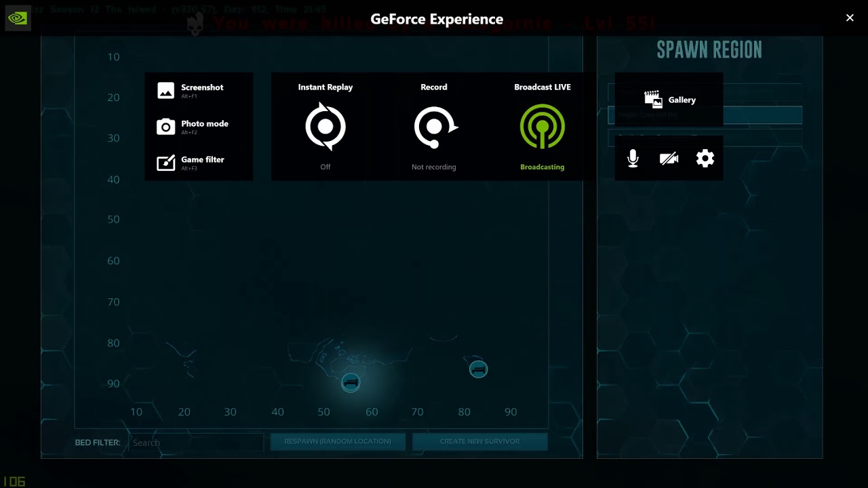Select the non-glowing bed marker on the map
The image size is (868, 488).
point(478,369)
